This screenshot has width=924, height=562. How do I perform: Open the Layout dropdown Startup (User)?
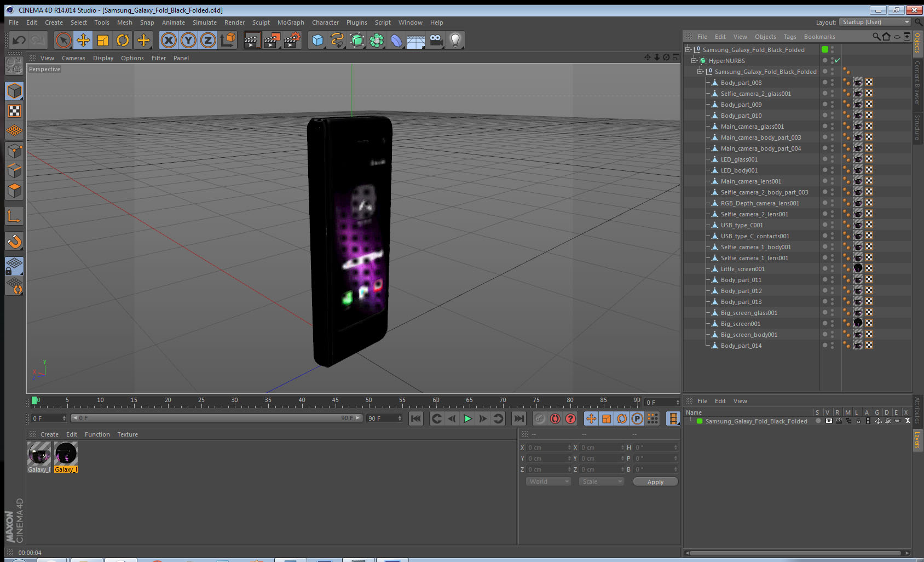[x=875, y=22]
